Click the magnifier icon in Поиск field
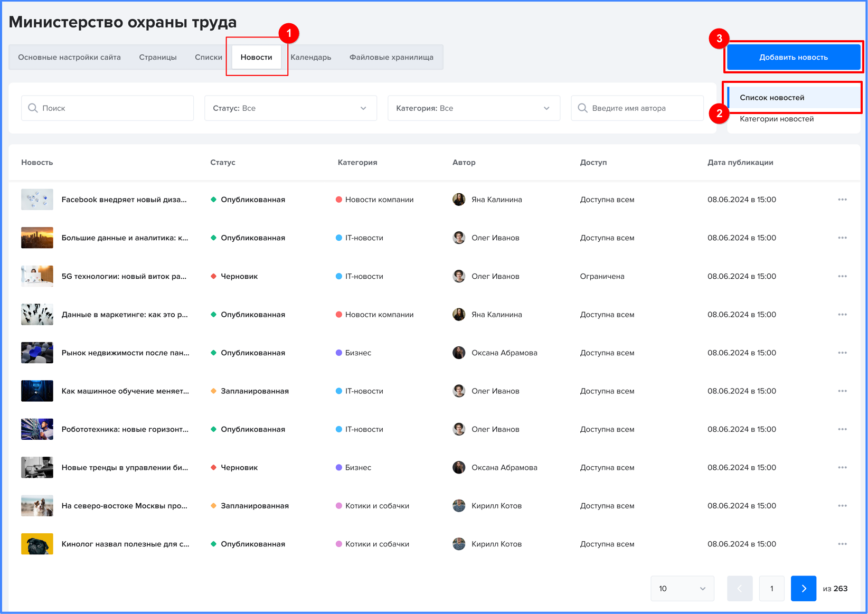The image size is (868, 614). coord(33,108)
